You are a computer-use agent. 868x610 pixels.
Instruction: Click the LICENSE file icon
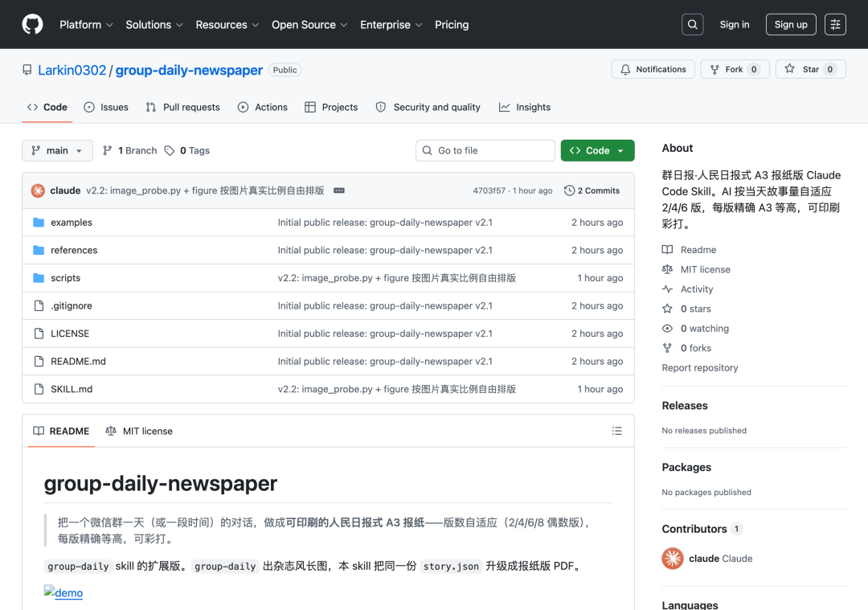pyautogui.click(x=39, y=334)
